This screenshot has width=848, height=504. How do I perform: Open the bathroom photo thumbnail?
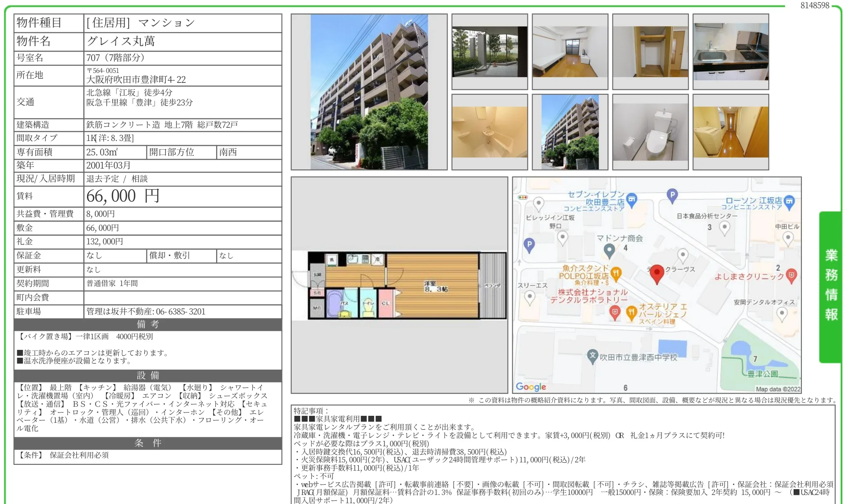[x=489, y=132]
